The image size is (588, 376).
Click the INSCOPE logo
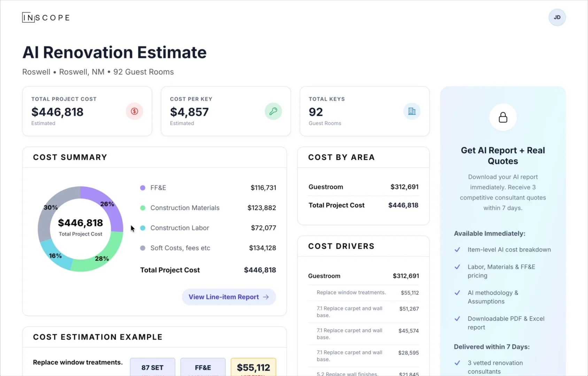46,17
